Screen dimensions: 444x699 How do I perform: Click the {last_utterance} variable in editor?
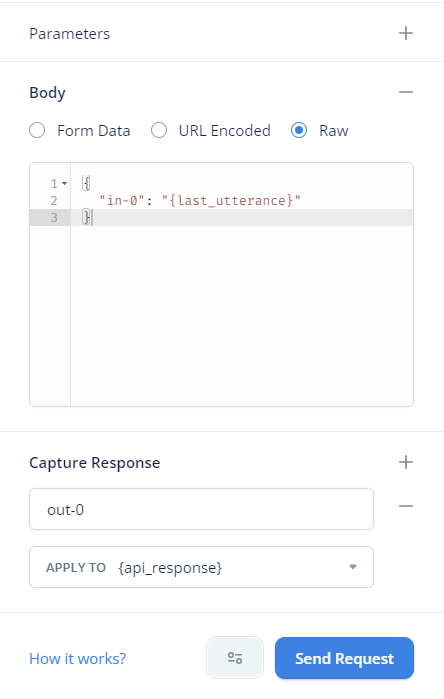[231, 201]
